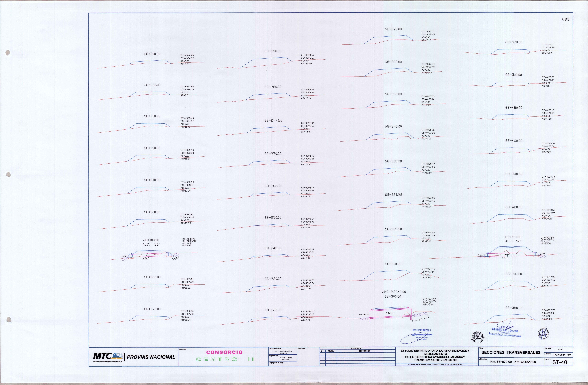Screen dimensions: 588x385
Task: Click station label 68+210.00
Action: (x=152, y=54)
